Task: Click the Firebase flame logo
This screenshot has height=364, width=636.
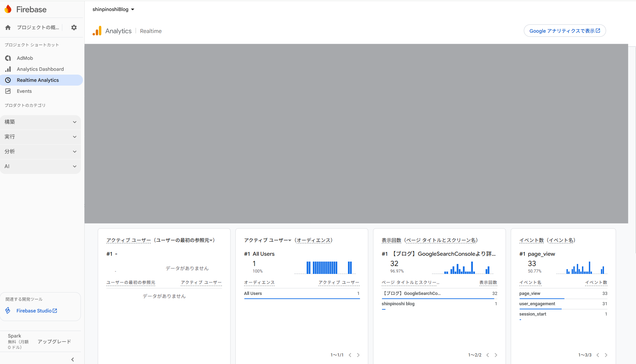Action: tap(8, 9)
